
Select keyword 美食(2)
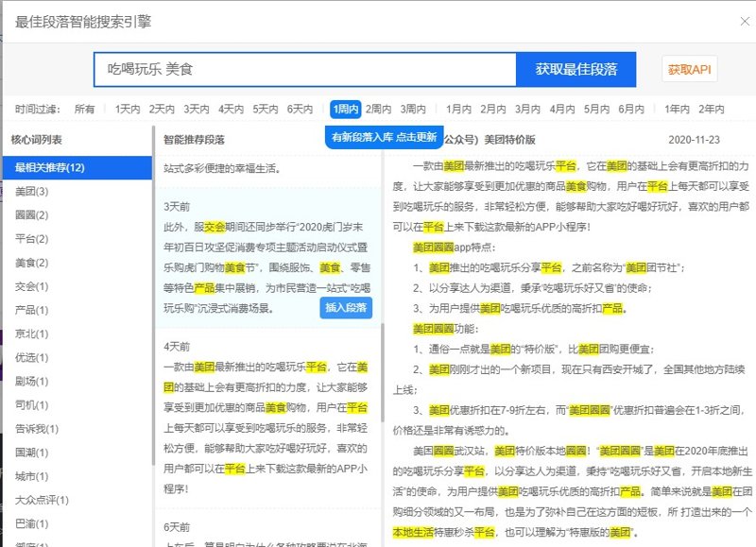coord(31,263)
